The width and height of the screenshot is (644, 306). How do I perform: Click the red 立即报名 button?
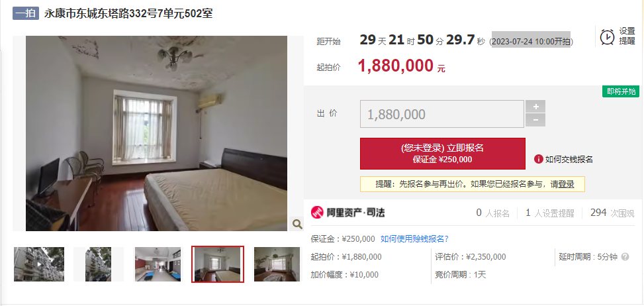(x=443, y=154)
